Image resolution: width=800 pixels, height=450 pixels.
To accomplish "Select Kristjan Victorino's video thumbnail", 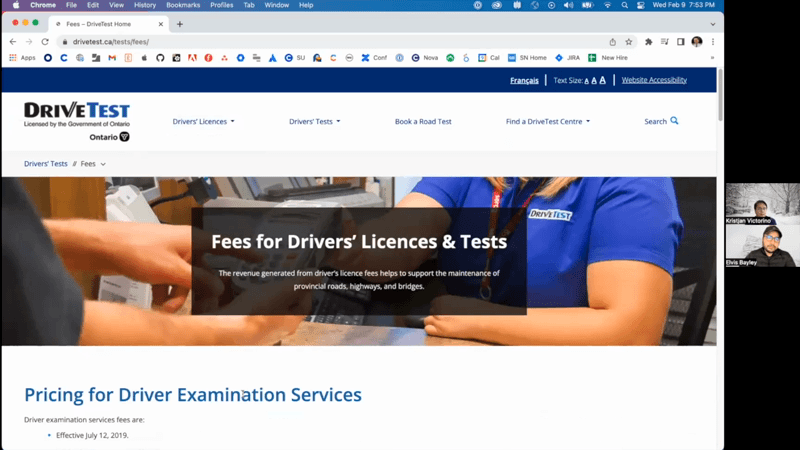I will tap(763, 204).
